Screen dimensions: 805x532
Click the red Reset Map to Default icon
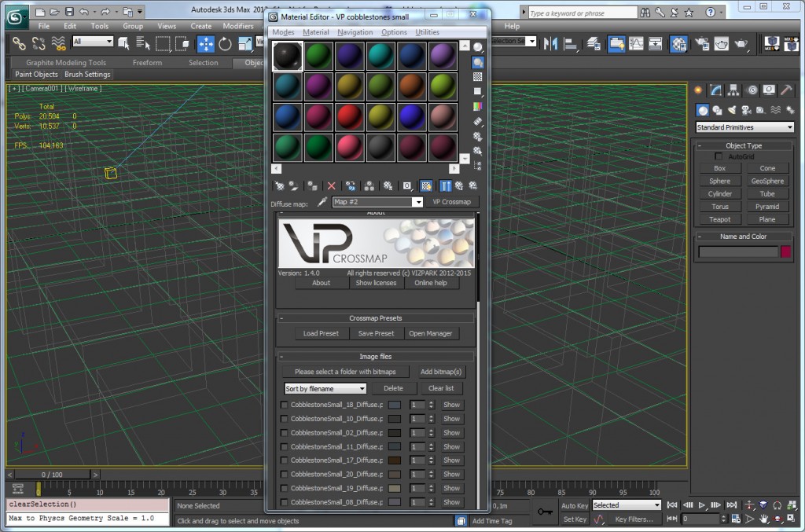tap(331, 185)
